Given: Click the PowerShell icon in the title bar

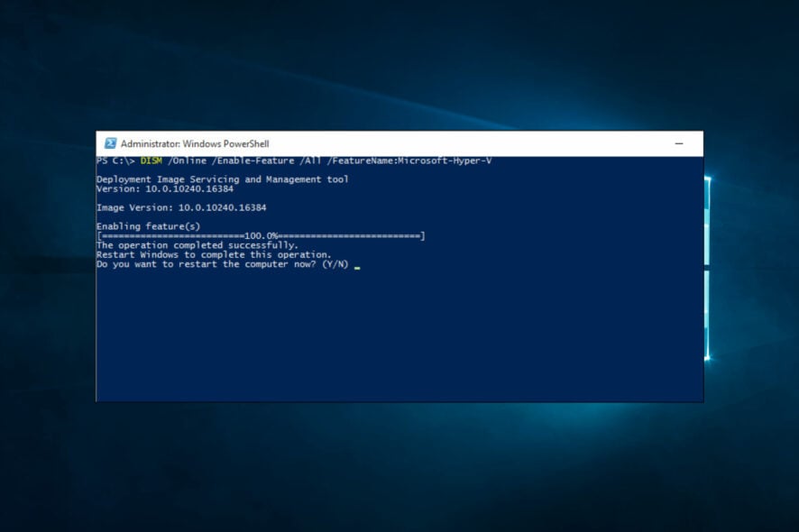Looking at the screenshot, I should 110,143.
